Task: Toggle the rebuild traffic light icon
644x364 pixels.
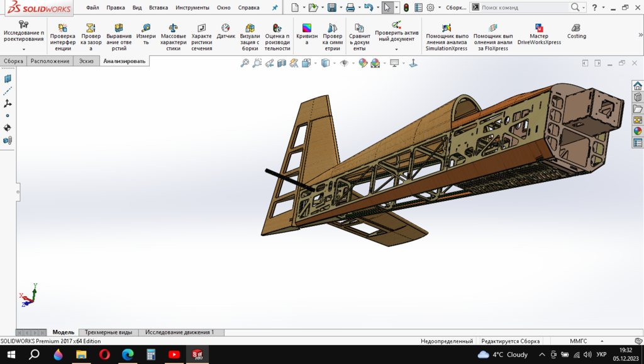Action: [406, 8]
